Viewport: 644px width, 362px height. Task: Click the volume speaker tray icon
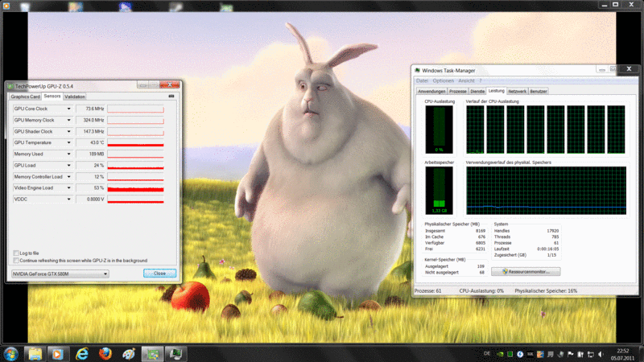pyautogui.click(x=601, y=354)
